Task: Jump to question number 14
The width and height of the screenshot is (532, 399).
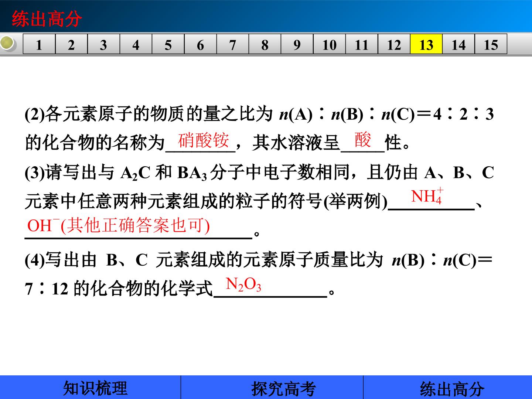Action: click(458, 44)
